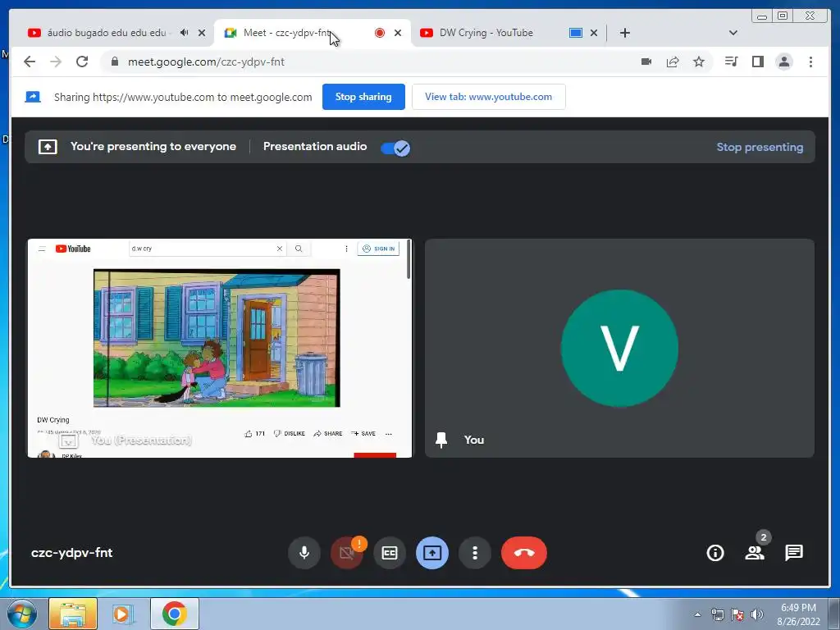
Task: Turn off the Presentation audio switch
Action: pos(395,148)
